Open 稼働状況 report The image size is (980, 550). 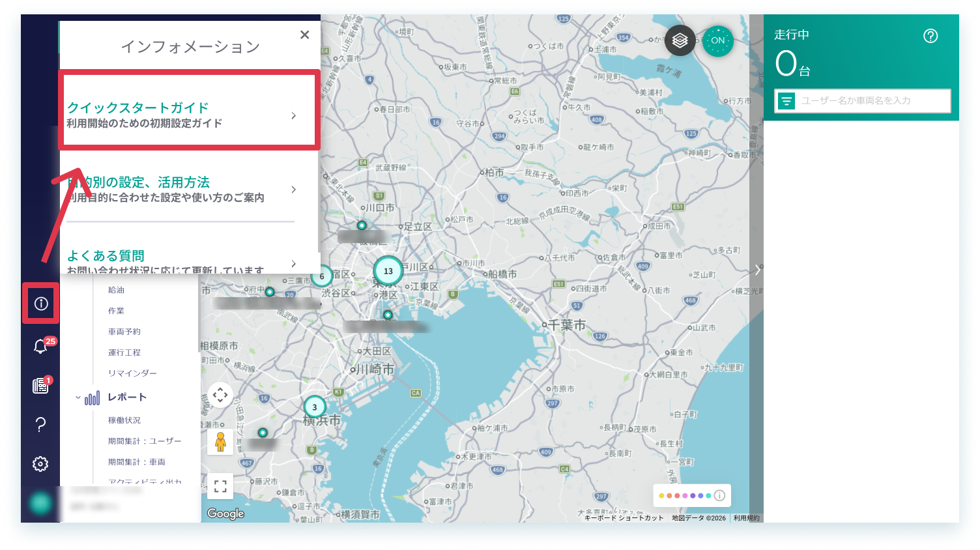pyautogui.click(x=124, y=420)
